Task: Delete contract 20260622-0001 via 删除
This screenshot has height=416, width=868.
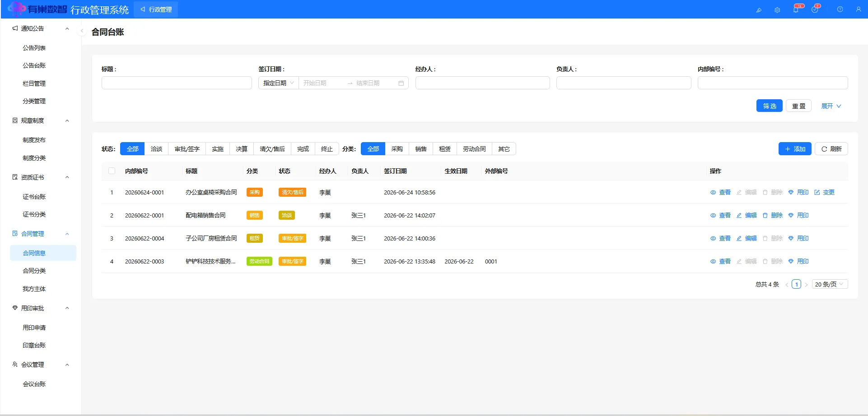Action: [x=772, y=215]
